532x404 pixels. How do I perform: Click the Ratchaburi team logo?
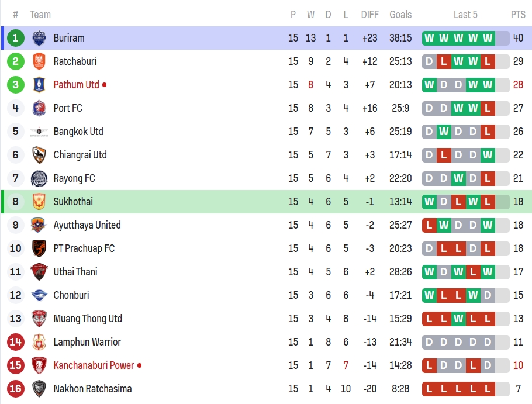pyautogui.click(x=39, y=61)
